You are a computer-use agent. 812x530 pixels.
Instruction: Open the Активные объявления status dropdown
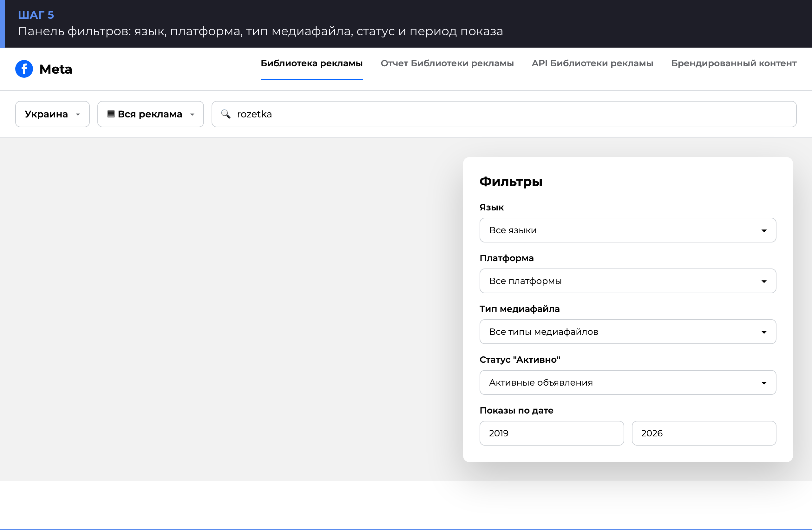point(628,382)
